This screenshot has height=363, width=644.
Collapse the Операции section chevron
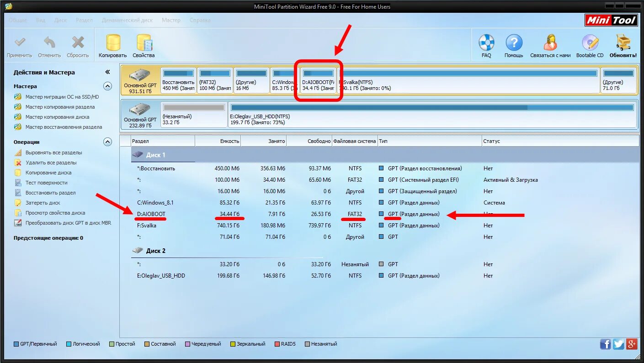tap(107, 142)
